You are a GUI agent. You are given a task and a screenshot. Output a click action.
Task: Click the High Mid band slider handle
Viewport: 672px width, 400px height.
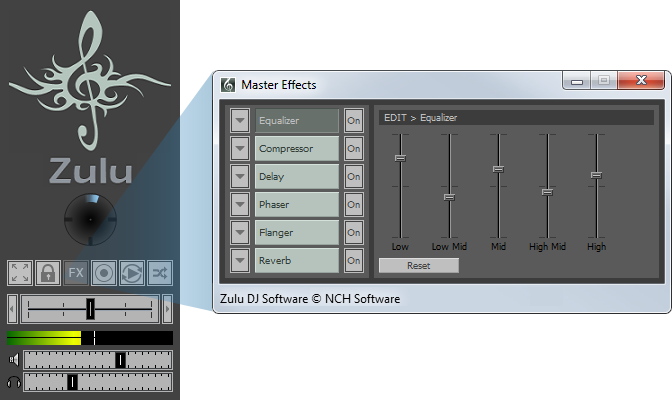coord(547,192)
